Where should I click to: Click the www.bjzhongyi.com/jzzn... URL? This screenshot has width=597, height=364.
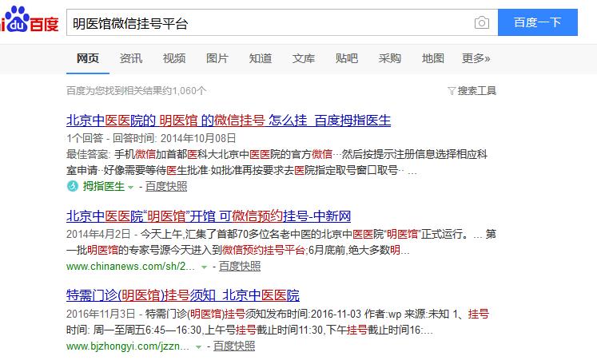pos(128,346)
